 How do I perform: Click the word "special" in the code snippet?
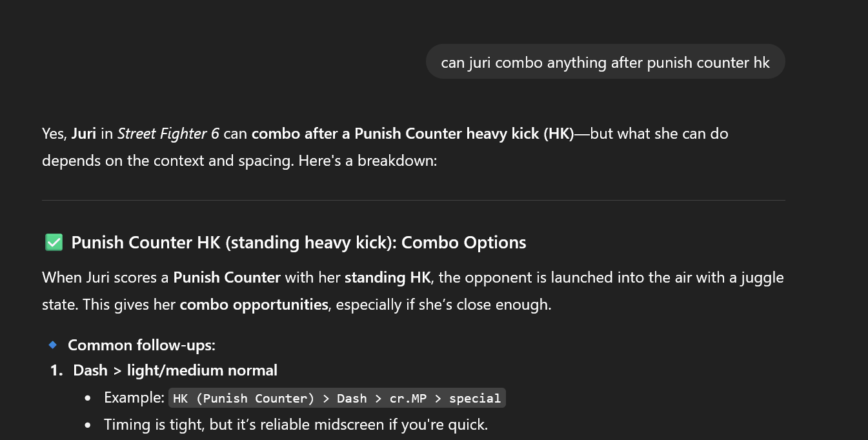tap(475, 398)
